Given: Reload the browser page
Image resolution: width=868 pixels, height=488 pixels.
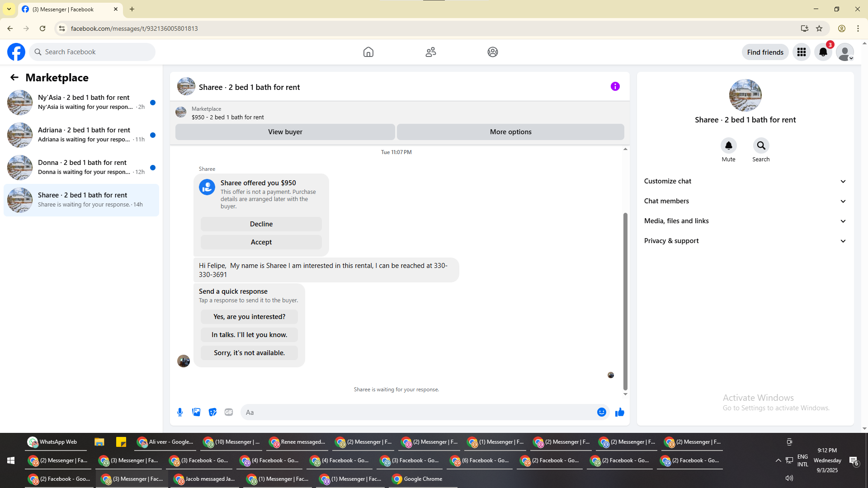Looking at the screenshot, I should click(x=42, y=28).
